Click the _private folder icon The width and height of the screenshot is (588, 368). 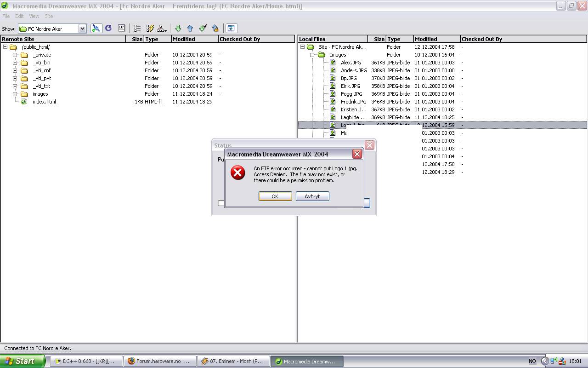point(24,55)
